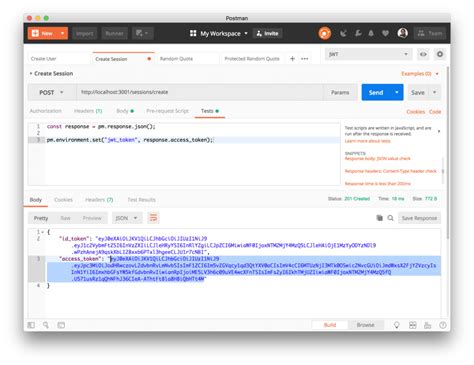Change the POST method dropdown

point(51,92)
